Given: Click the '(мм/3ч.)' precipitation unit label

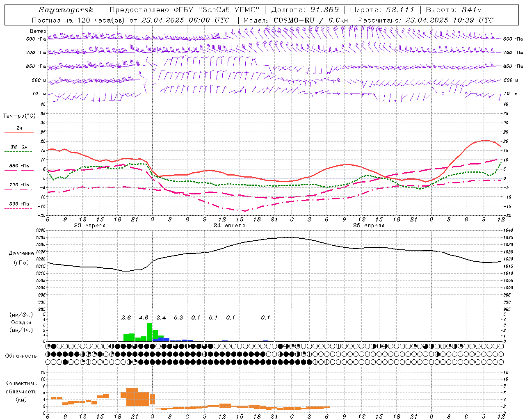Looking at the screenshot, I should pyautogui.click(x=21, y=315).
